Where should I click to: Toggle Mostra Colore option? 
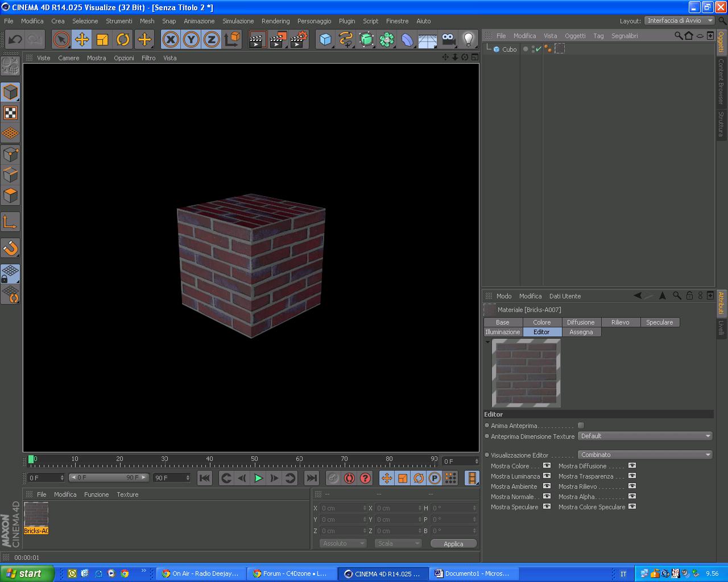click(547, 465)
